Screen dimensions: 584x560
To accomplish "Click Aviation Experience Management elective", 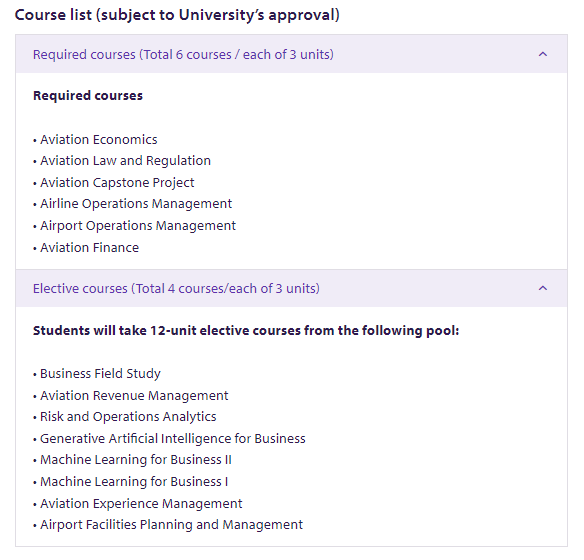I will click(141, 503).
